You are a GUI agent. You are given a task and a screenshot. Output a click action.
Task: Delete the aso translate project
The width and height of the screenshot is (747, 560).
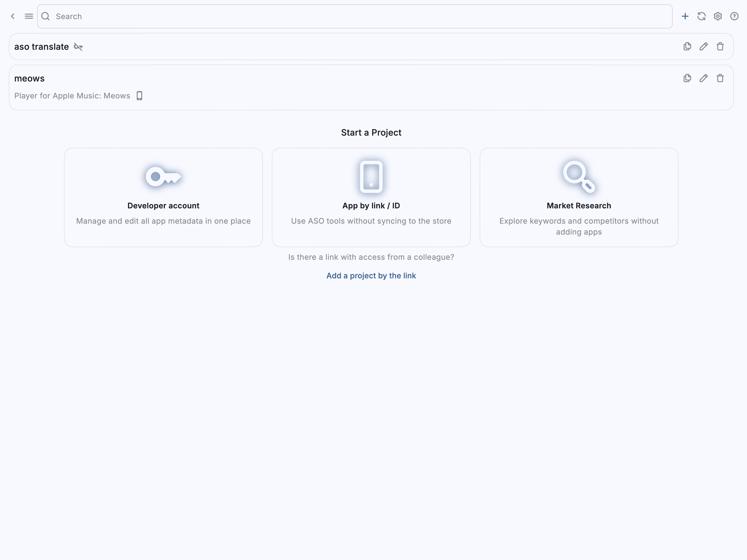pyautogui.click(x=720, y=46)
